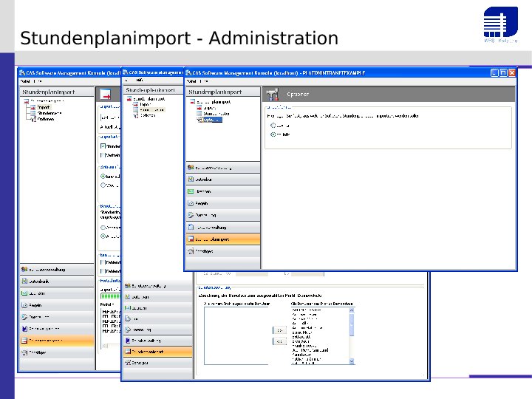Click the upper arrow transfer button beside user list
This screenshot has width=532, height=399.
(x=280, y=330)
